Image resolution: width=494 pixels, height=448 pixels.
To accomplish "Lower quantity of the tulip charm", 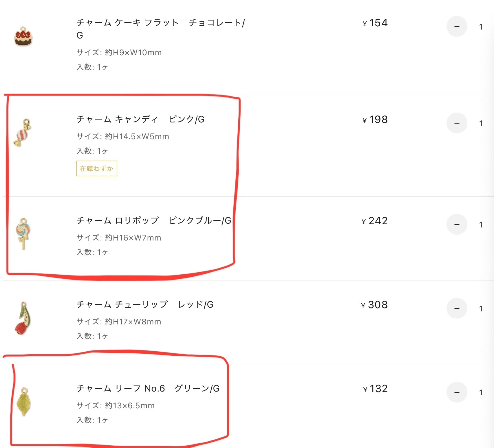I will coord(457,309).
